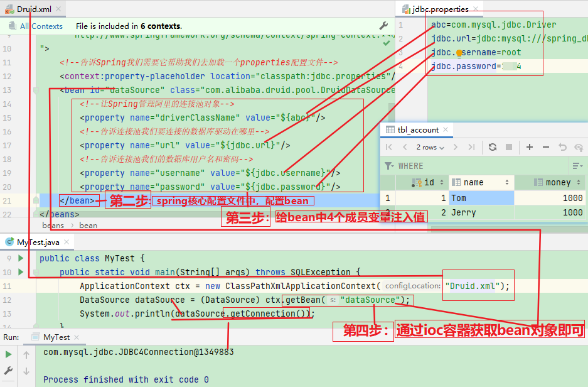
Task: Delete row with the minus icon
Action: coord(546,147)
